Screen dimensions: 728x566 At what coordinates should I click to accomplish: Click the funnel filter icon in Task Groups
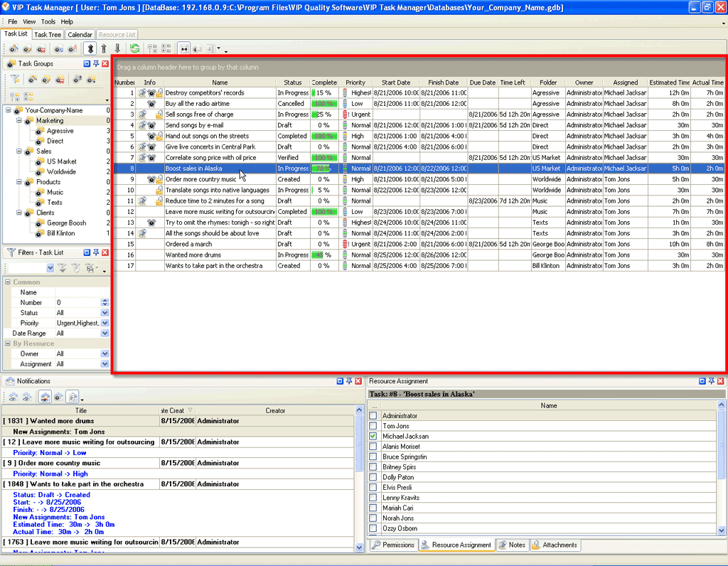[15, 80]
